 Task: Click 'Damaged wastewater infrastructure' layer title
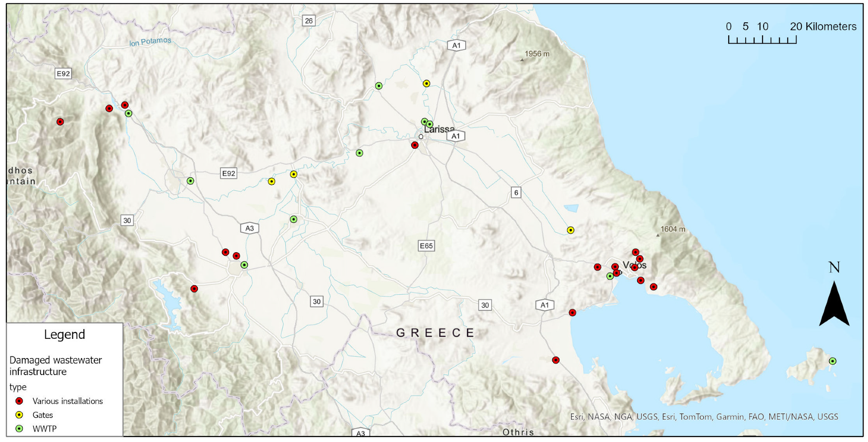55,366
